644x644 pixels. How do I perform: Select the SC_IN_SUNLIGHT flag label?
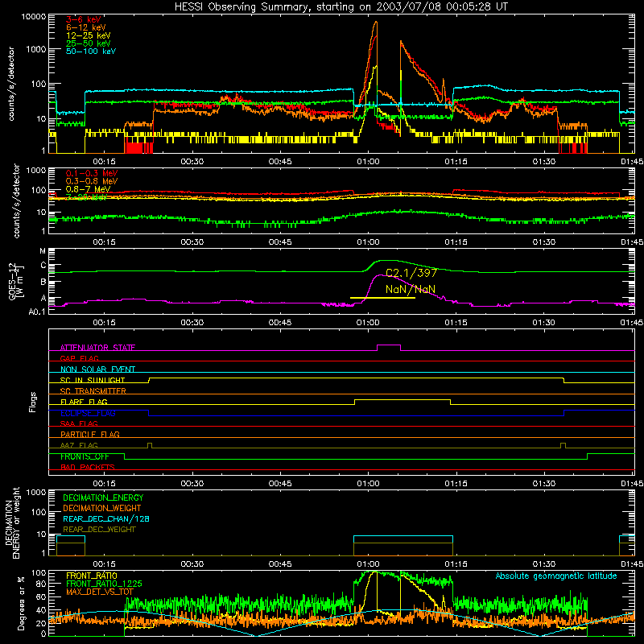[x=93, y=380]
